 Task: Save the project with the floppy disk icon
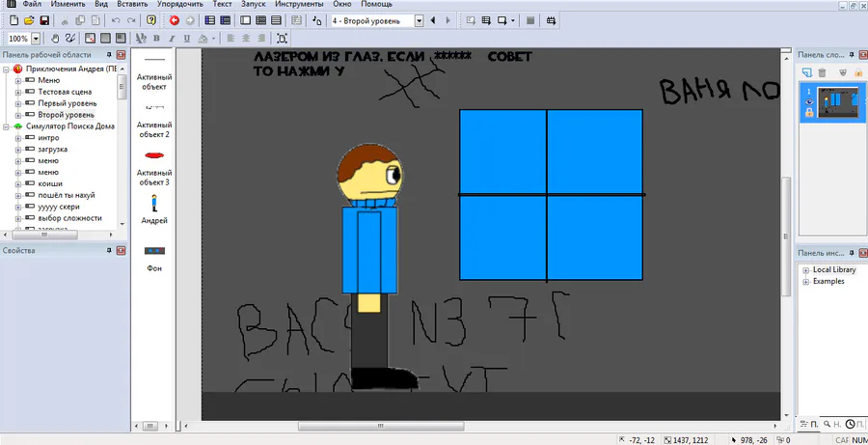point(44,20)
